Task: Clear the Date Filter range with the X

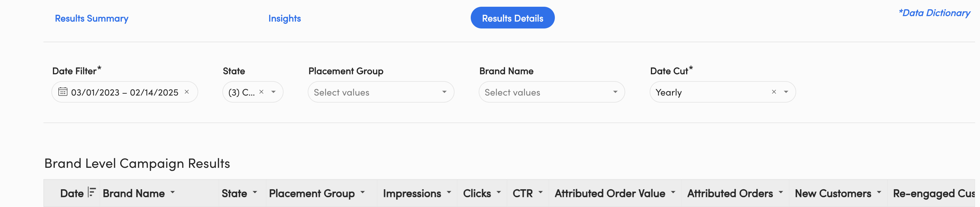Action: click(187, 92)
